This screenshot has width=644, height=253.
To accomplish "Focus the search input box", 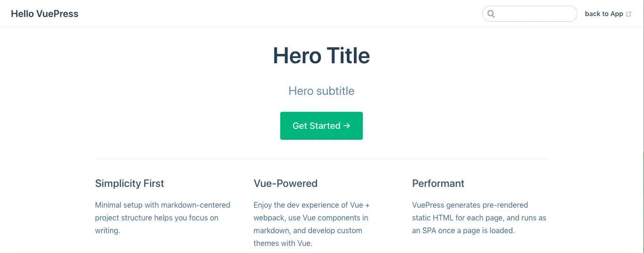I will point(535,14).
